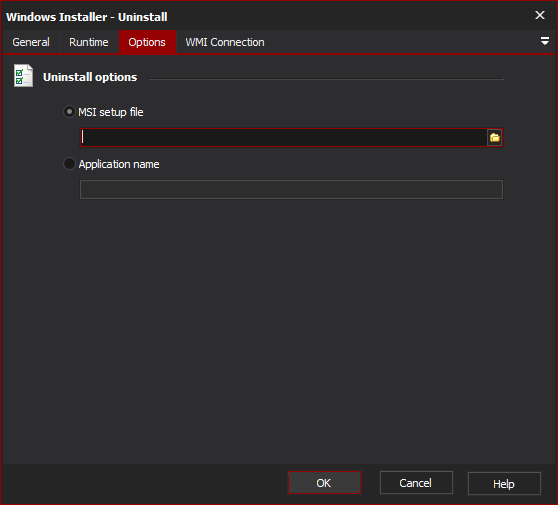Open the Runtime tab
558x505 pixels.
pos(89,42)
